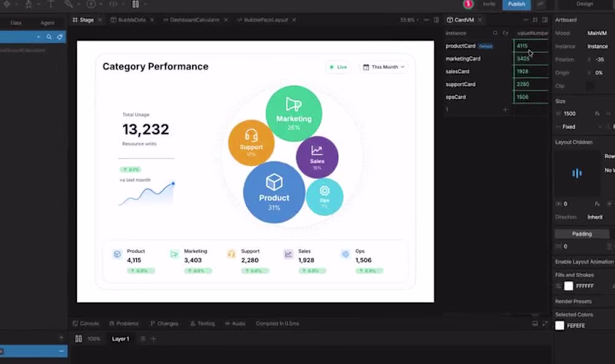This screenshot has height=364, width=615.
Task: Select the productCard instance row
Action: [477, 46]
